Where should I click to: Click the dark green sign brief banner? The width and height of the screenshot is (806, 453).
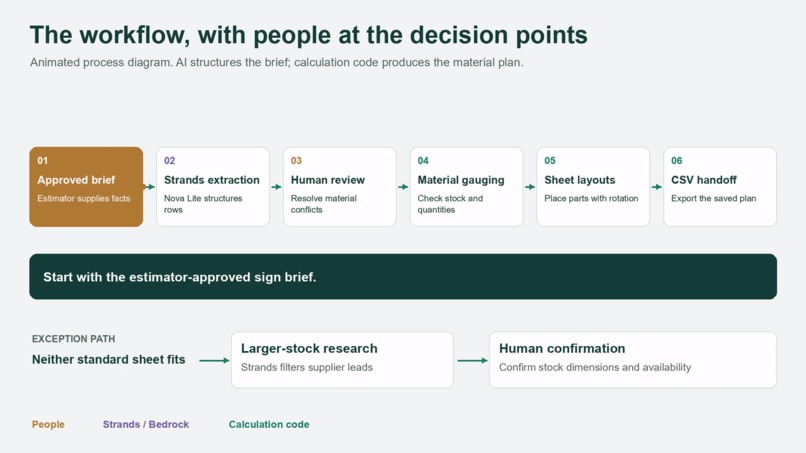[403, 277]
